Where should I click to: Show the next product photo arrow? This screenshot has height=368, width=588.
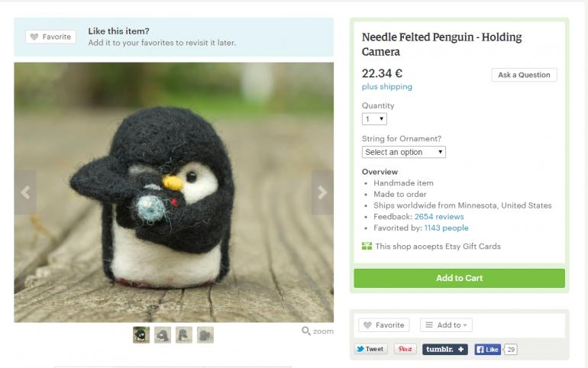[x=322, y=192]
